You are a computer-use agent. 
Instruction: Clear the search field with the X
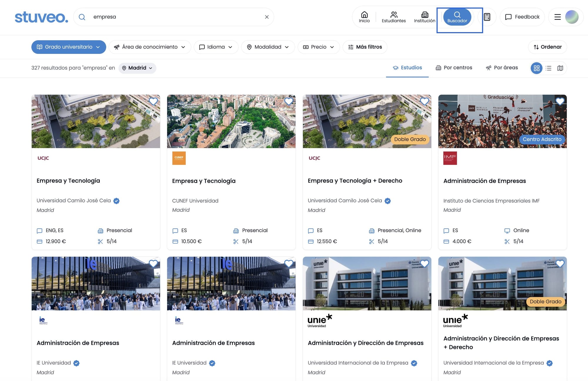click(267, 17)
